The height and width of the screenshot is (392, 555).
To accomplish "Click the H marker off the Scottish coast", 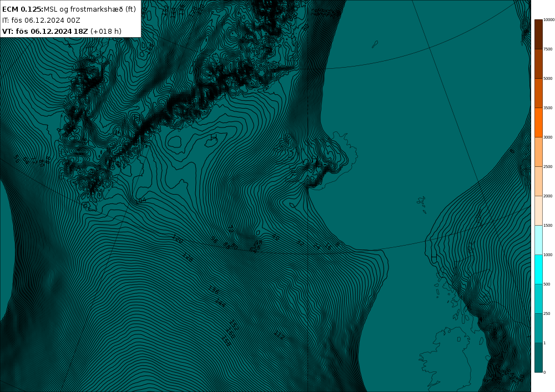I will click(x=434, y=256).
